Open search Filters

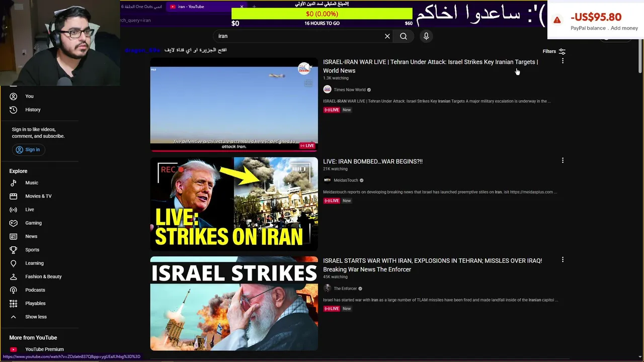click(x=554, y=51)
